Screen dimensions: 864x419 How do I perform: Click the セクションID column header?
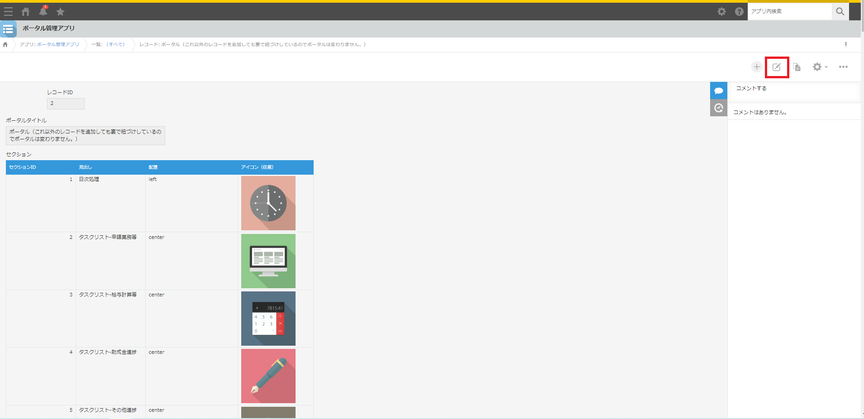click(x=41, y=168)
